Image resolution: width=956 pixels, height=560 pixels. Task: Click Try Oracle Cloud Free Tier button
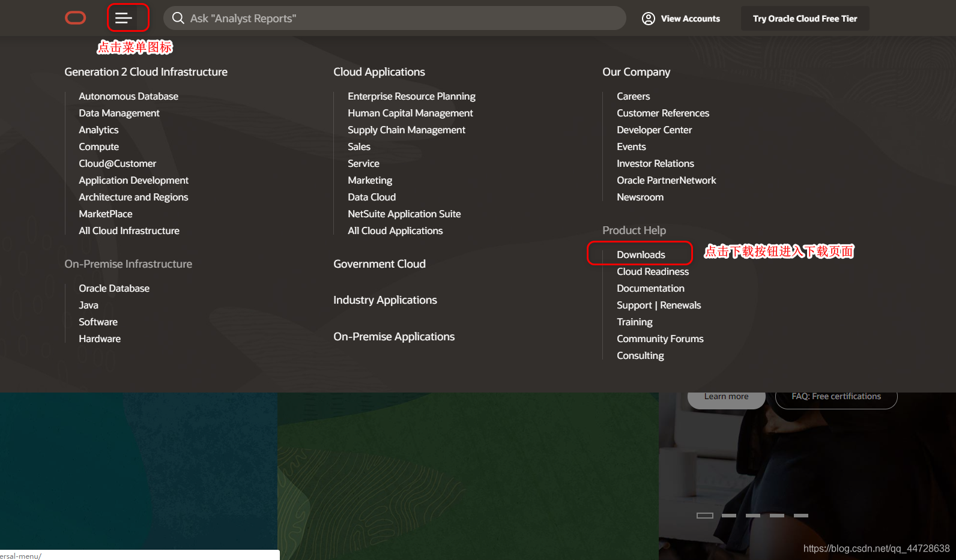click(x=805, y=19)
